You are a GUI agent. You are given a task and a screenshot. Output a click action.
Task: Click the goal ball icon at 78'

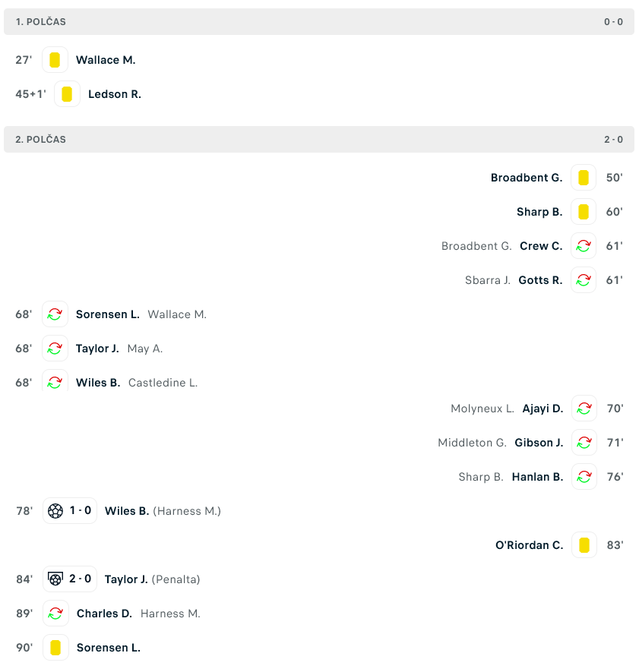click(55, 511)
